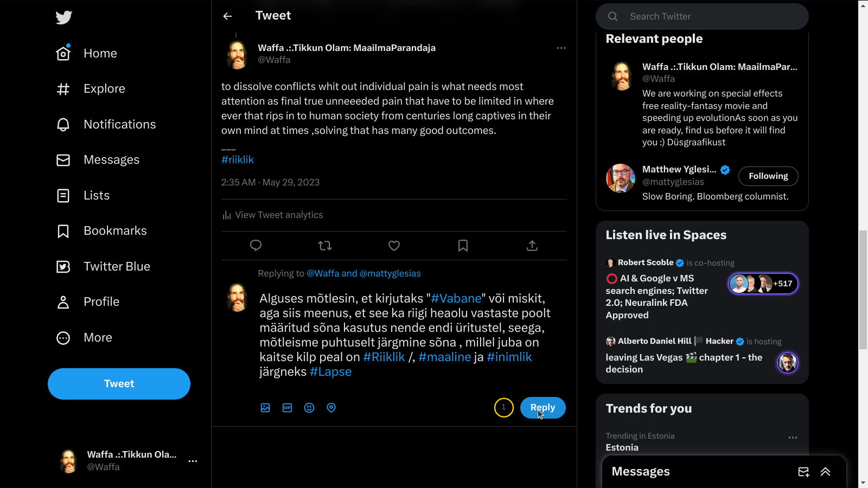The width and height of the screenshot is (868, 488).
Task: Click the reply bubble icon under tweet
Action: [x=256, y=246]
